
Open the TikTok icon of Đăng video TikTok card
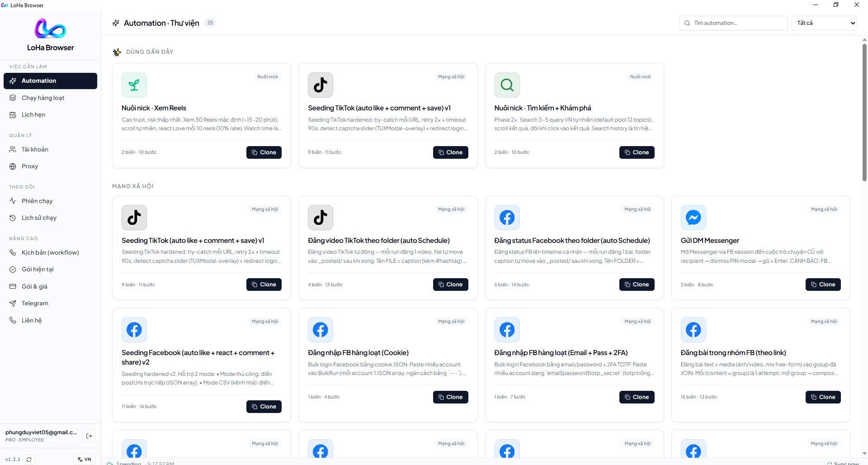pyautogui.click(x=321, y=218)
